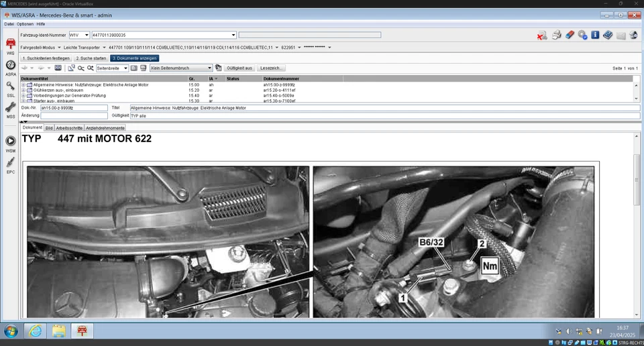The width and height of the screenshot is (644, 346).
Task: Open the vehicle ident number dropdown arrow
Action: 233,35
